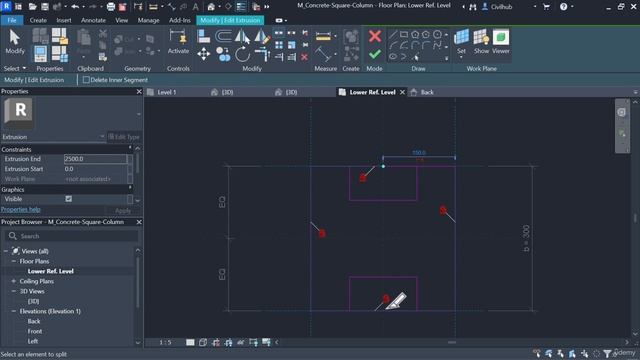Switch to the Create ribbon tab
Screen dimensions: 640x360
[38, 20]
